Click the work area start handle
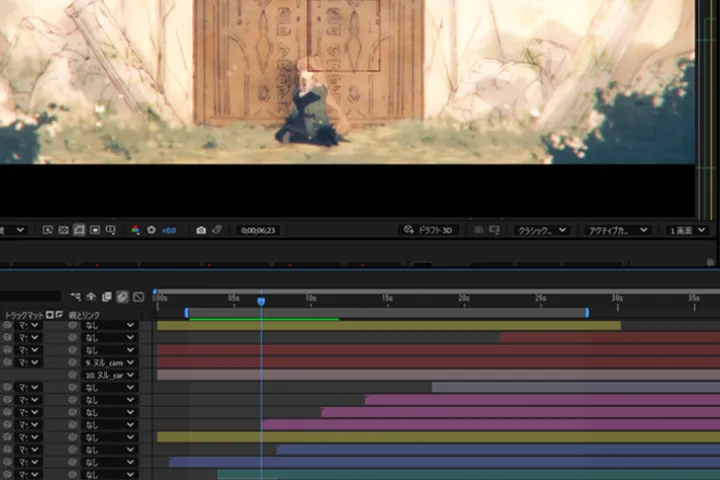This screenshot has width=720, height=480. coord(186,313)
